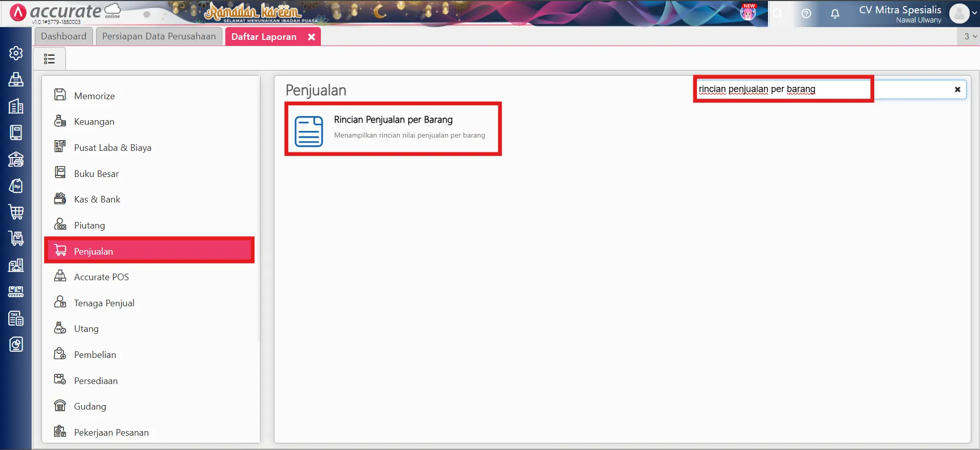Clear the report search field
Image resolution: width=980 pixels, height=450 pixels.
pyautogui.click(x=957, y=89)
